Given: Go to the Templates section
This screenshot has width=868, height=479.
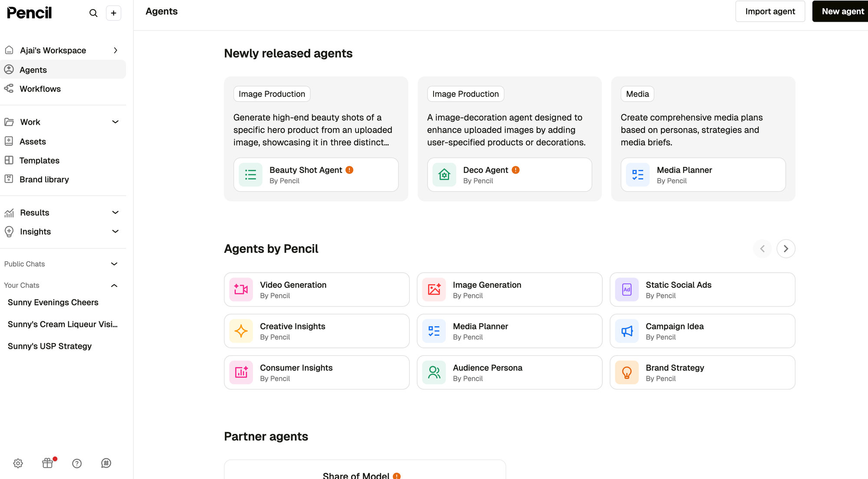Looking at the screenshot, I should [39, 160].
